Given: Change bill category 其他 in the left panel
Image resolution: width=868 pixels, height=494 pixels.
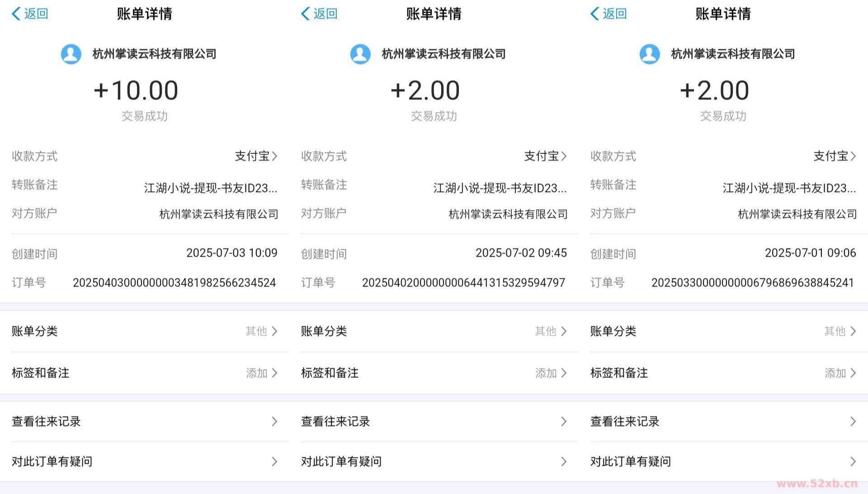Looking at the screenshot, I should click(261, 331).
